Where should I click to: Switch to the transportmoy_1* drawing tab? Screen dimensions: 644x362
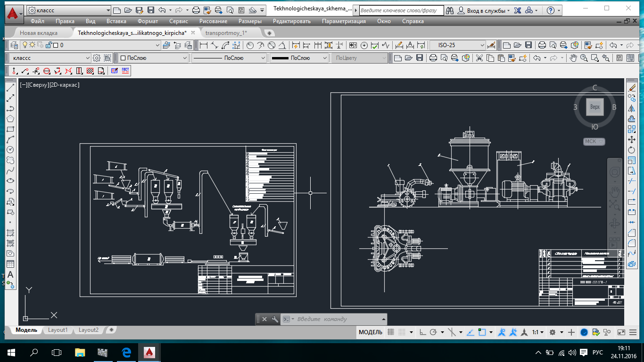(x=226, y=33)
